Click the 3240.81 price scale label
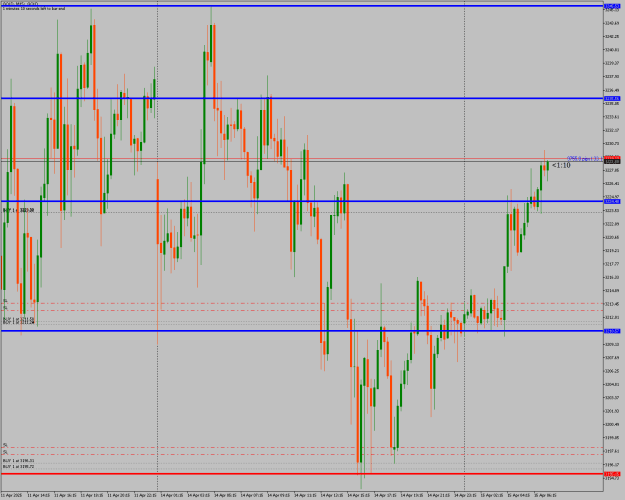 612,50
